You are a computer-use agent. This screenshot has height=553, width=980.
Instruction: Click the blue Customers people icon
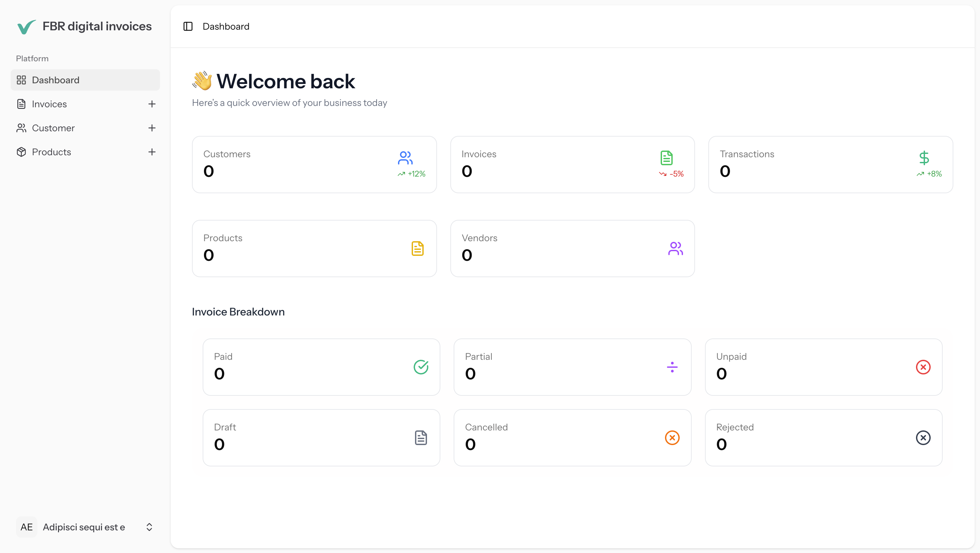(405, 159)
